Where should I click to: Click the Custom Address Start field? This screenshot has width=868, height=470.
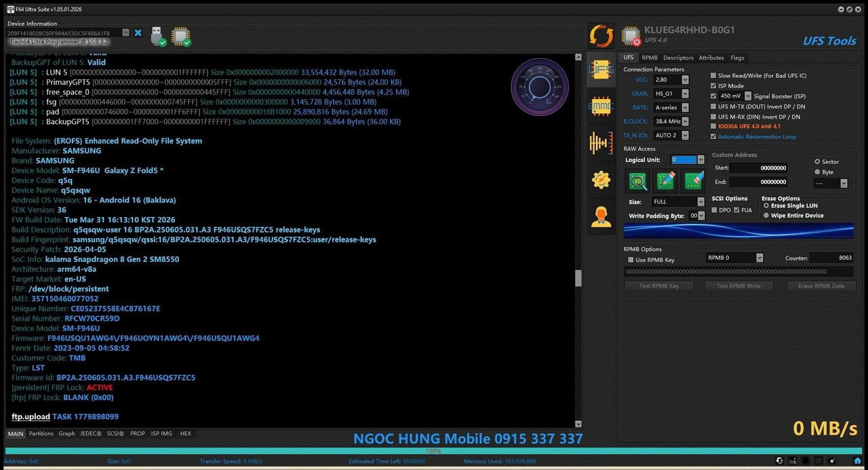point(759,168)
